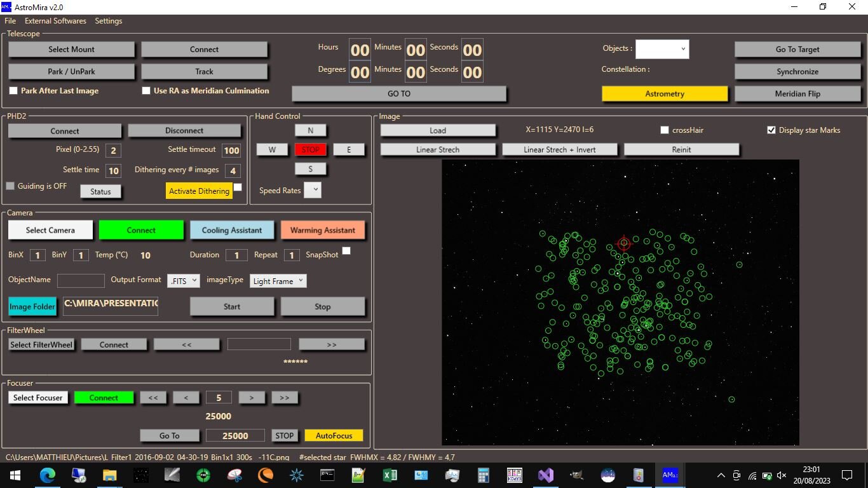Show hidden system tray icons
The image size is (868, 488).
(721, 475)
